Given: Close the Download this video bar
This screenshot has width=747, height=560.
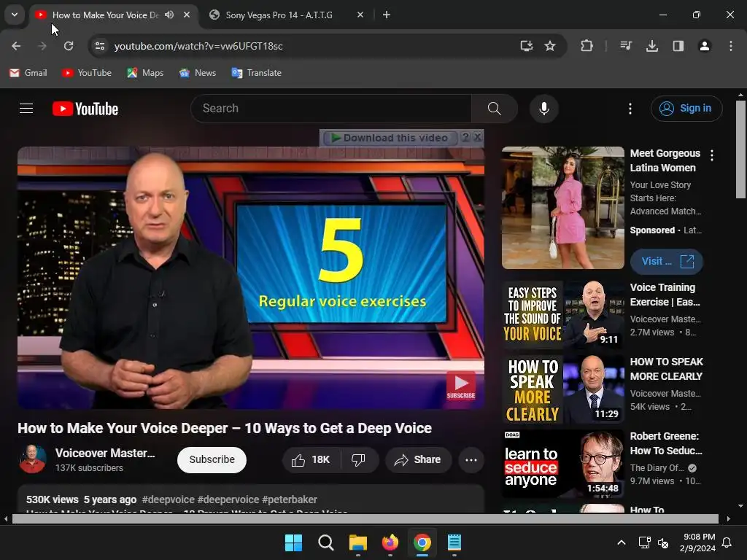Looking at the screenshot, I should tap(477, 137).
